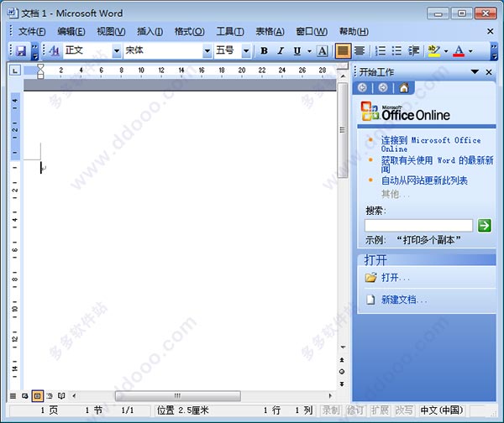Switch to Outline view icon
Viewport: 504px width, 423px height.
pos(50,396)
